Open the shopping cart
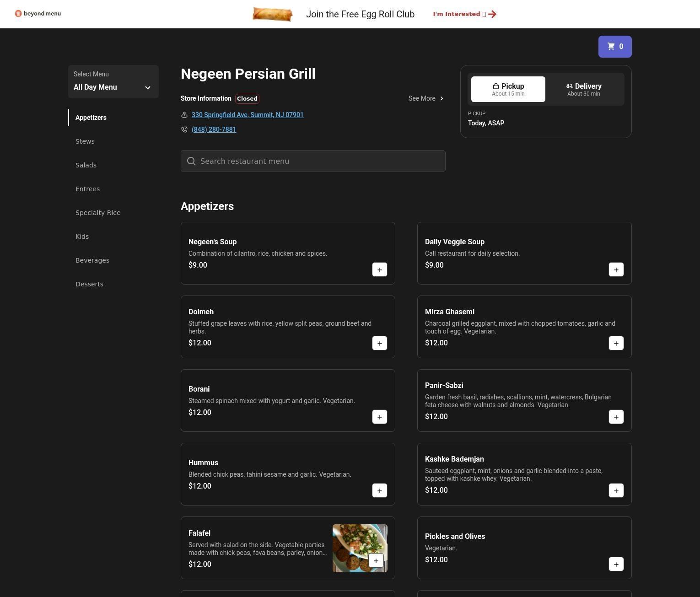 tap(614, 47)
